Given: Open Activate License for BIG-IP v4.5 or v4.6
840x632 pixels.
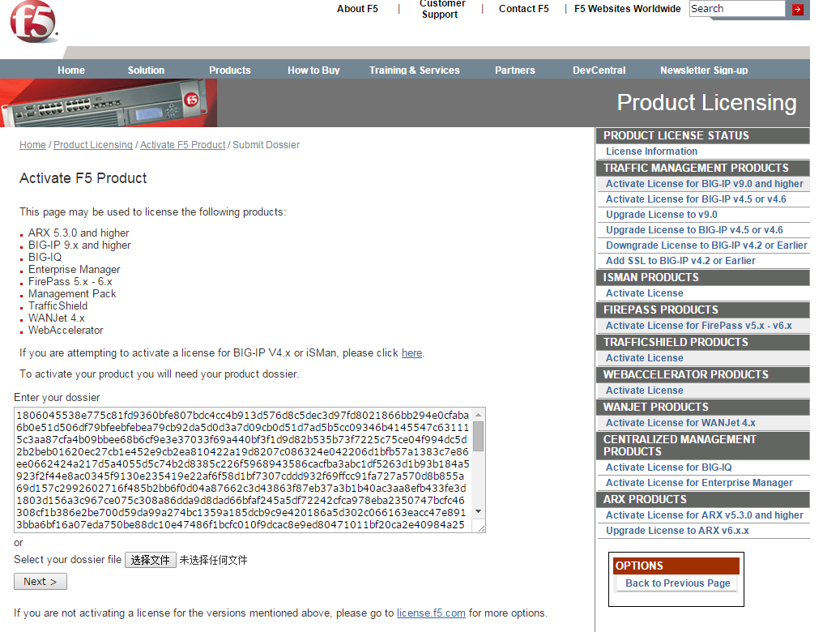Looking at the screenshot, I should 696,199.
